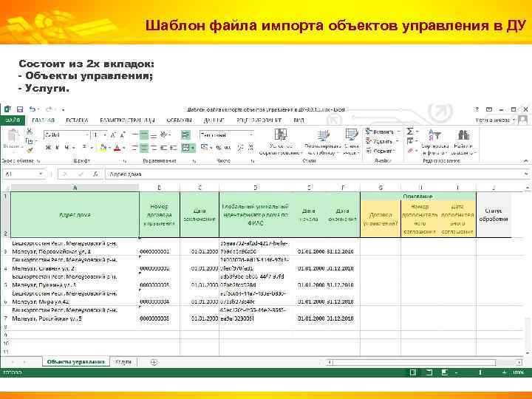Increase font size with larger A icon
Image resolution: width=532 pixels, height=399 pixels.
click(x=113, y=135)
